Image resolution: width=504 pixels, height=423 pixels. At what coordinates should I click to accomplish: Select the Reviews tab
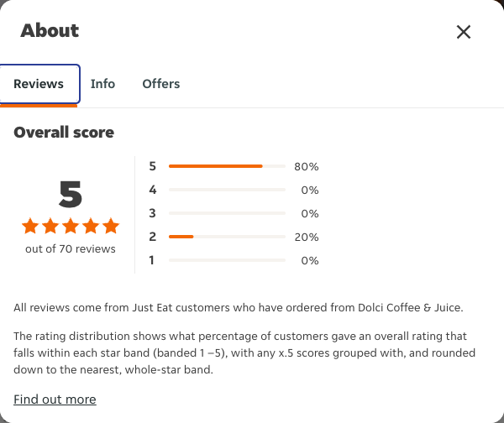click(39, 84)
